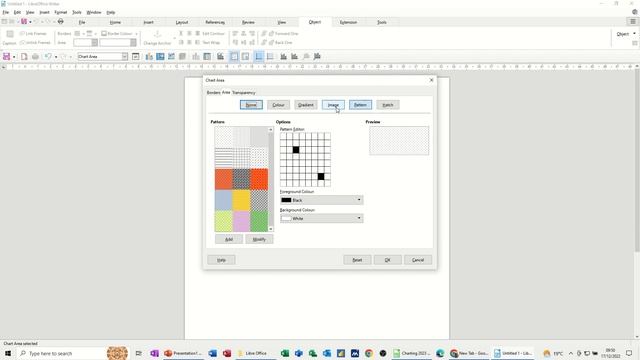This screenshot has width=640, height=360.
Task: Open the Chart Type icon in chart toolbar
Action: (x=149, y=56)
